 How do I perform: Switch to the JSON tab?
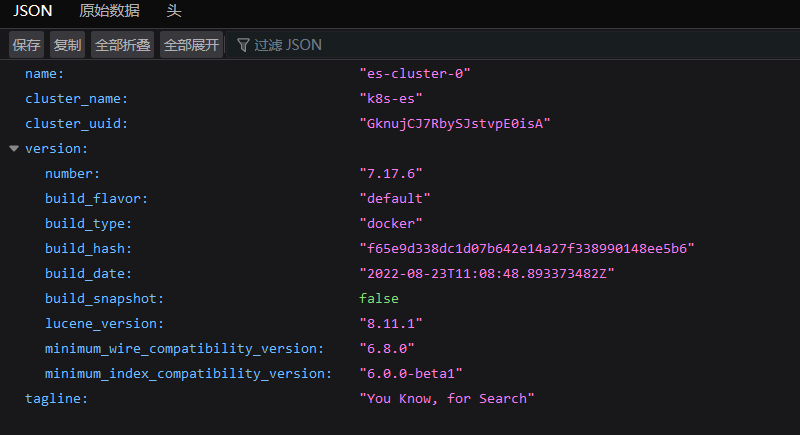coord(33,11)
